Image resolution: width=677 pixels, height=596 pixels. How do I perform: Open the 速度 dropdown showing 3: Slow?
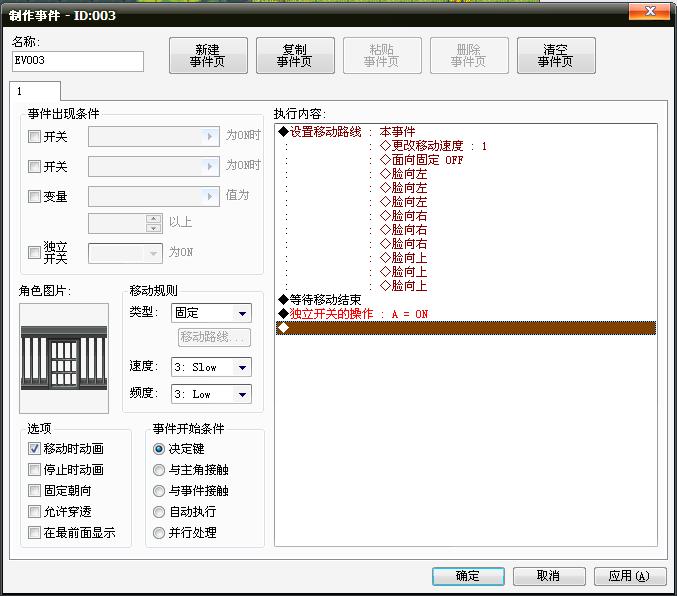[211, 368]
